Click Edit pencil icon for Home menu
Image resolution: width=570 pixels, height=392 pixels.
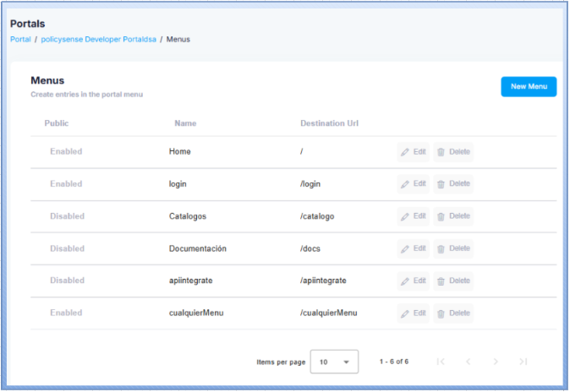(x=405, y=152)
